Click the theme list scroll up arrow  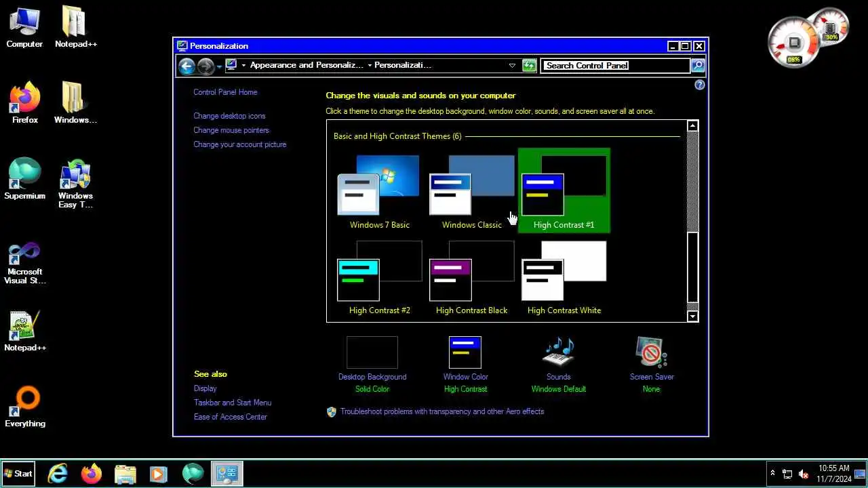pos(692,126)
